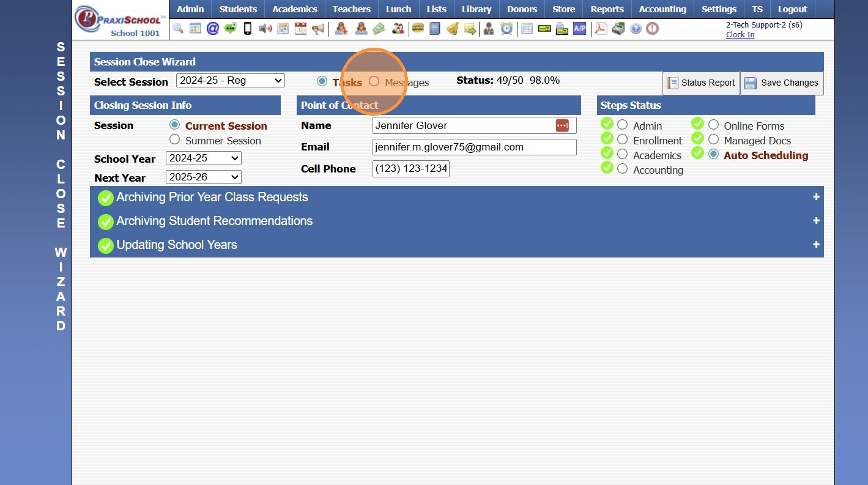Click the mobile phone icon in toolbar
Screen dimensions: 868x485
248,29
